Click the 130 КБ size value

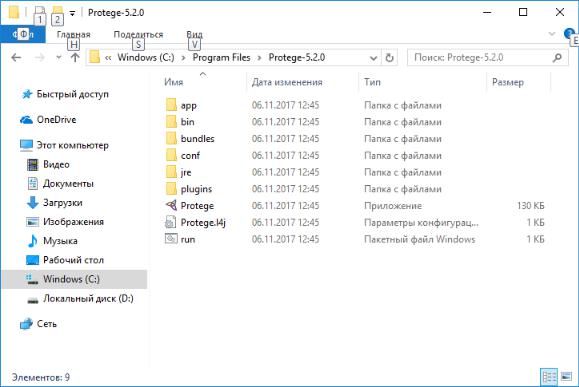(531, 206)
